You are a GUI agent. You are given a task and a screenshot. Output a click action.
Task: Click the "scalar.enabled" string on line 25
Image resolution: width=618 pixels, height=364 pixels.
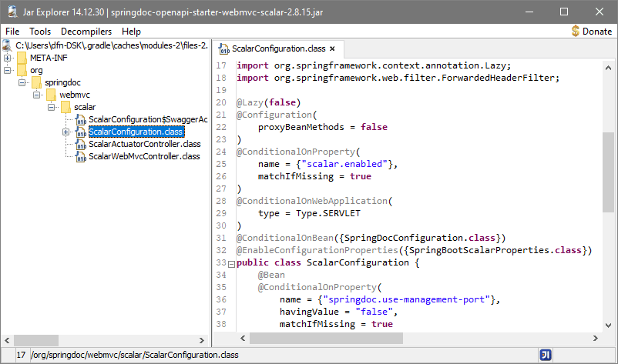[x=344, y=164]
